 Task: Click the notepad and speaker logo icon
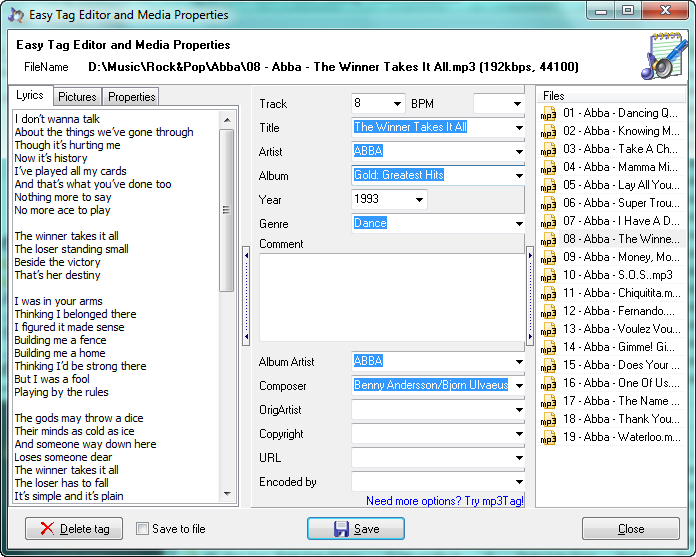[x=662, y=56]
